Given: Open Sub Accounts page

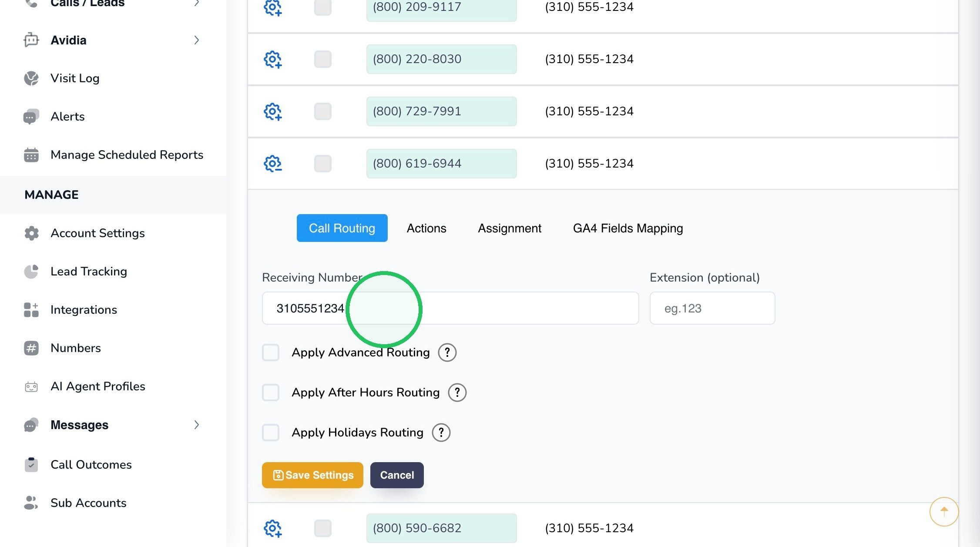Looking at the screenshot, I should tap(88, 503).
